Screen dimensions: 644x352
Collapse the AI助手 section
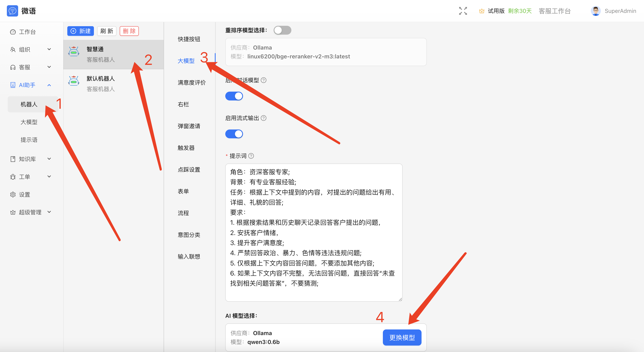coord(49,85)
